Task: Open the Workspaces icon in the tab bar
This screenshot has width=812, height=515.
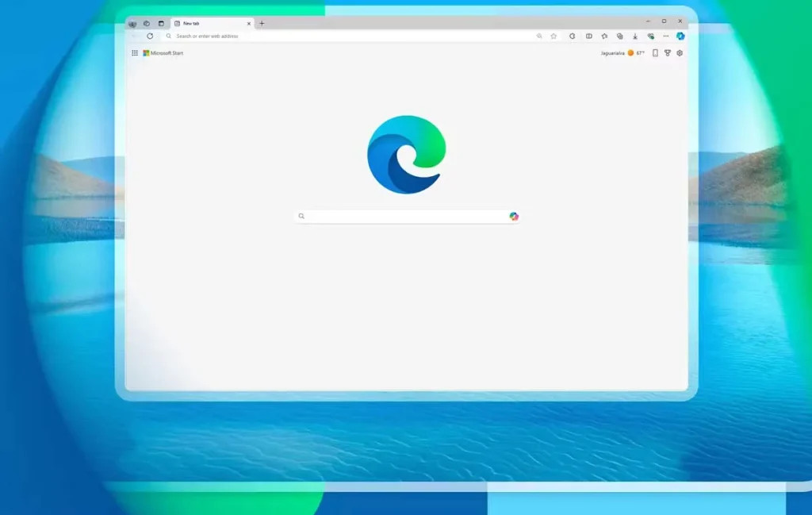Action: [147, 23]
